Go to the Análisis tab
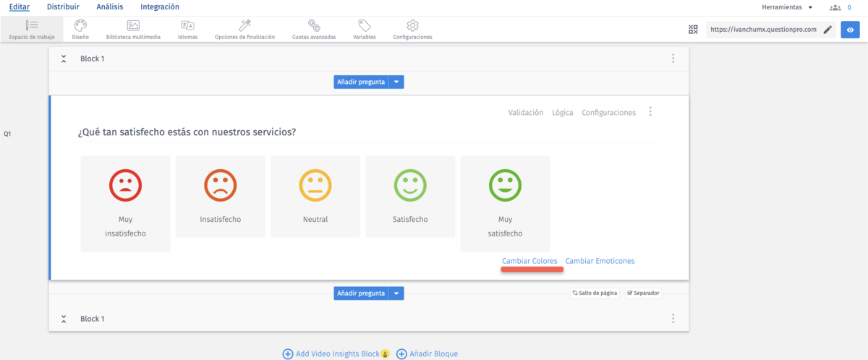Image resolution: width=868 pixels, height=360 pixels. click(x=110, y=7)
